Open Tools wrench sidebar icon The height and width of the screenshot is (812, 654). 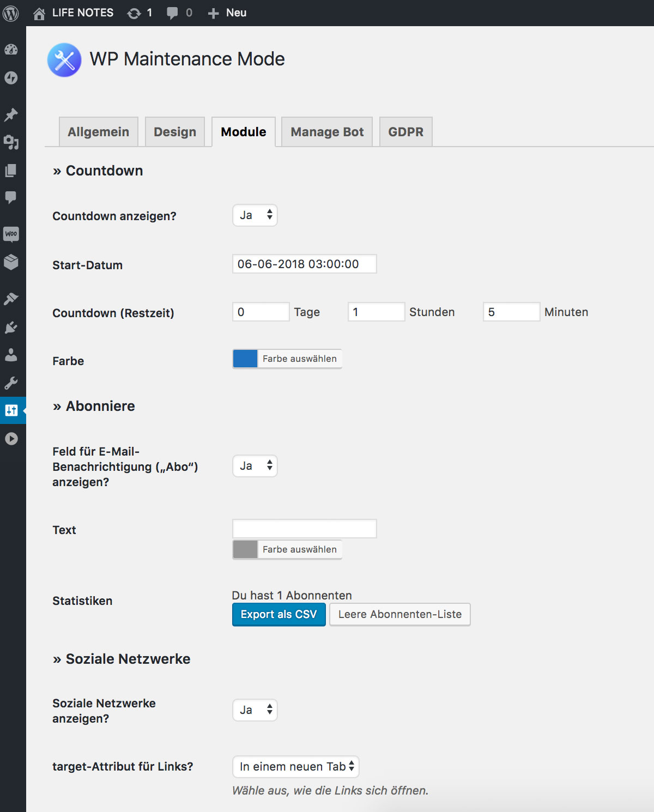[11, 383]
